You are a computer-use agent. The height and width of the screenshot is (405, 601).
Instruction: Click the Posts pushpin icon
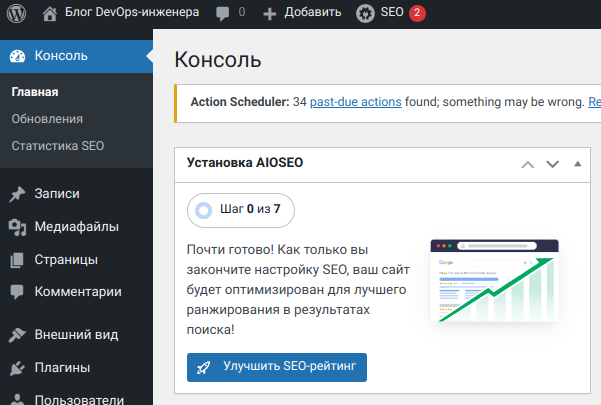point(17,194)
